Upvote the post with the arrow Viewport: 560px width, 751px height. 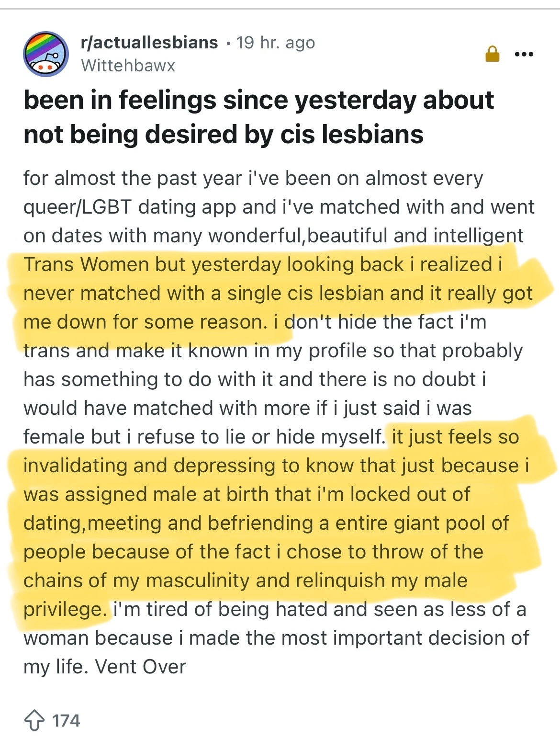34,720
